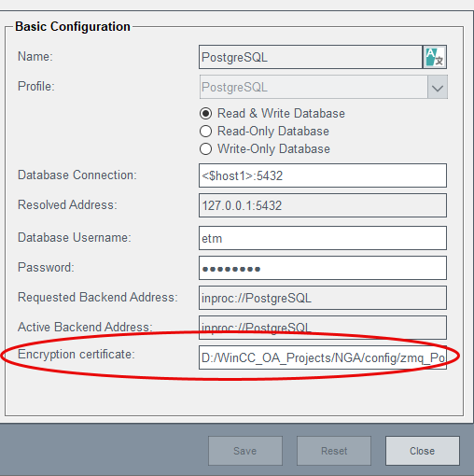Click the Name field containing PostgreSQL
This screenshot has width=474, height=476.
(x=311, y=57)
